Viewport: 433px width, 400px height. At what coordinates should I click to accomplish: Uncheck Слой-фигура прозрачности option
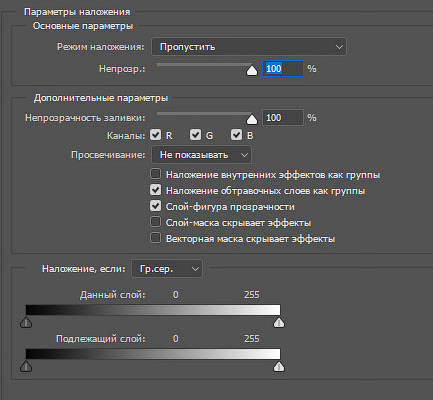tap(156, 206)
